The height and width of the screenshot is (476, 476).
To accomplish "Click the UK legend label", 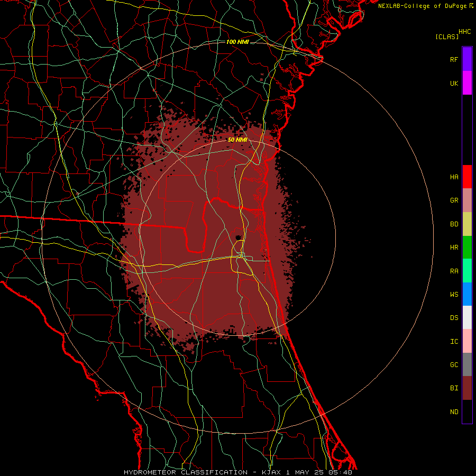I will pyautogui.click(x=454, y=83).
